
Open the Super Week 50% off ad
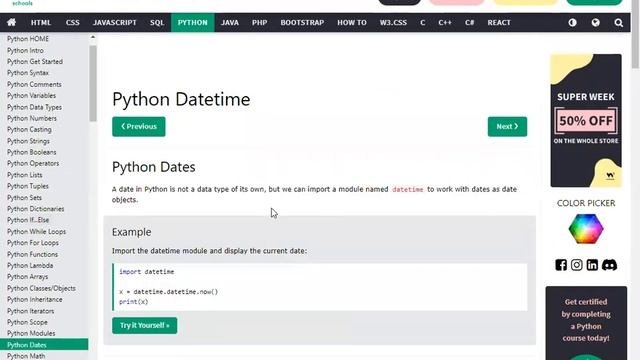tap(586, 120)
